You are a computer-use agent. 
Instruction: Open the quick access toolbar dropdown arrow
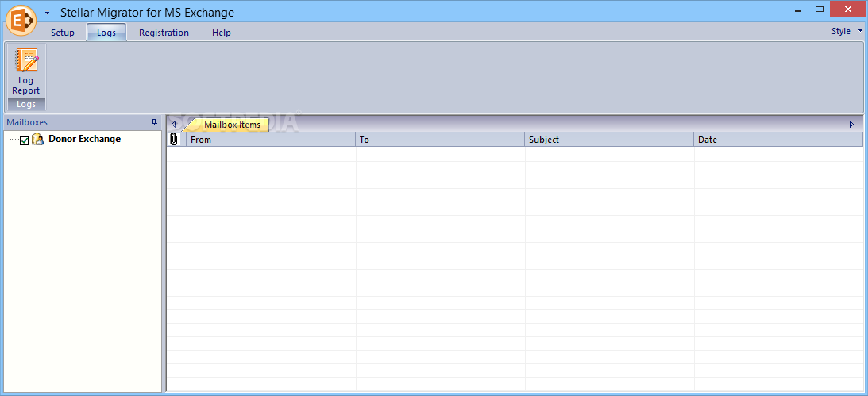[x=47, y=12]
